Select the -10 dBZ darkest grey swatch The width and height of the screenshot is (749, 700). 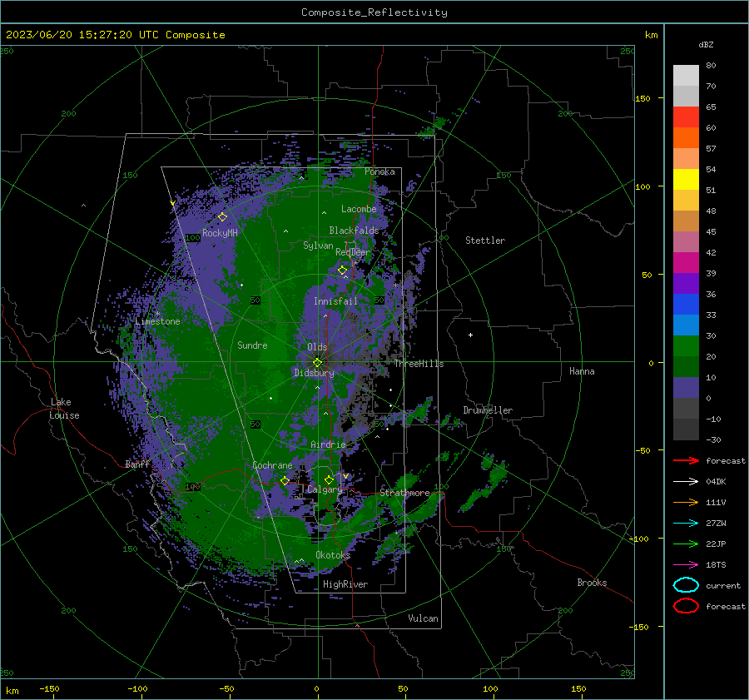(686, 429)
